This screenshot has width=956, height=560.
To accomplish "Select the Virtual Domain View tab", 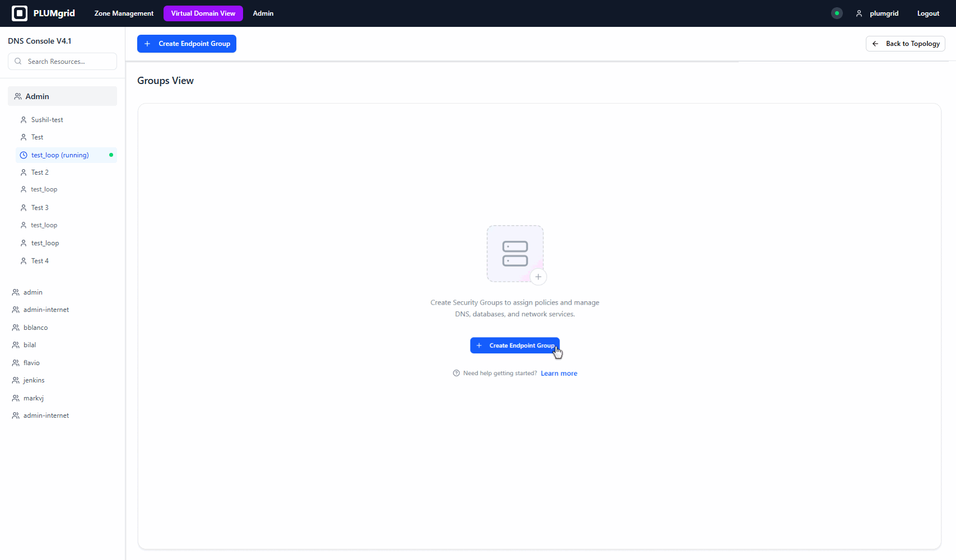I will 203,13.
